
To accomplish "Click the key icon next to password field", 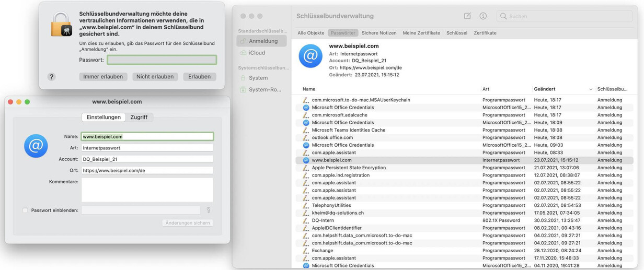I will [x=208, y=210].
